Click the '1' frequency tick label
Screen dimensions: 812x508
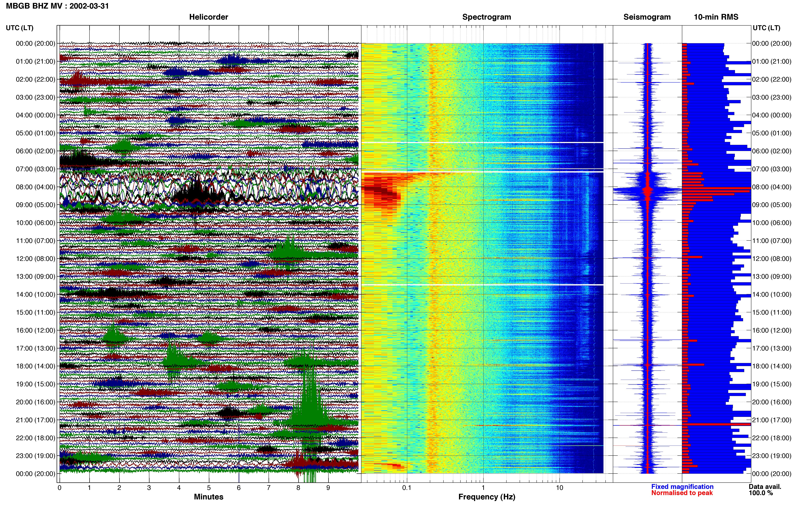pyautogui.click(x=483, y=488)
